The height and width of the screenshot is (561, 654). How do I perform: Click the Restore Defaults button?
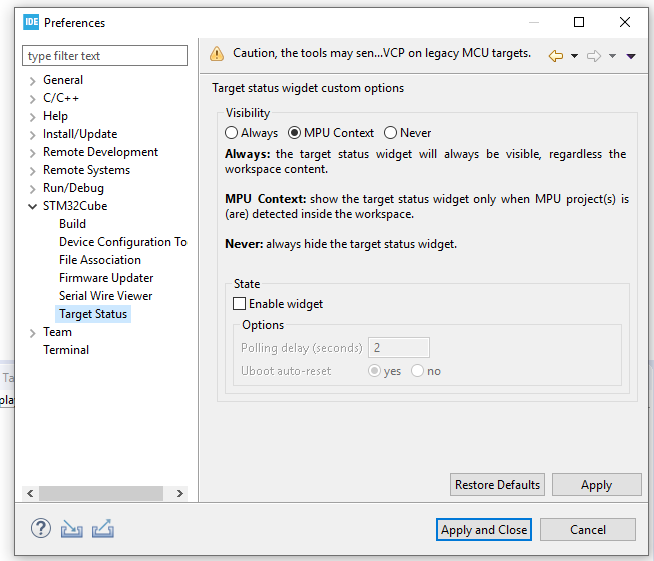[497, 485]
